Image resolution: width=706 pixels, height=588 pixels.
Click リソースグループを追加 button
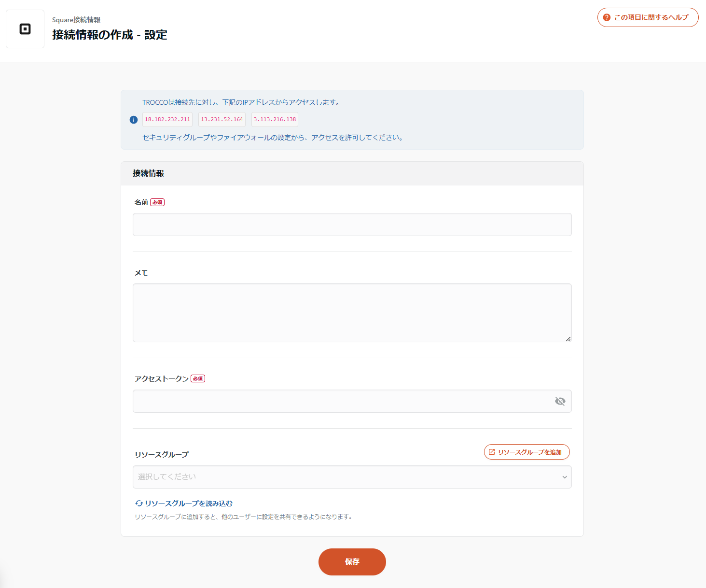tap(527, 452)
